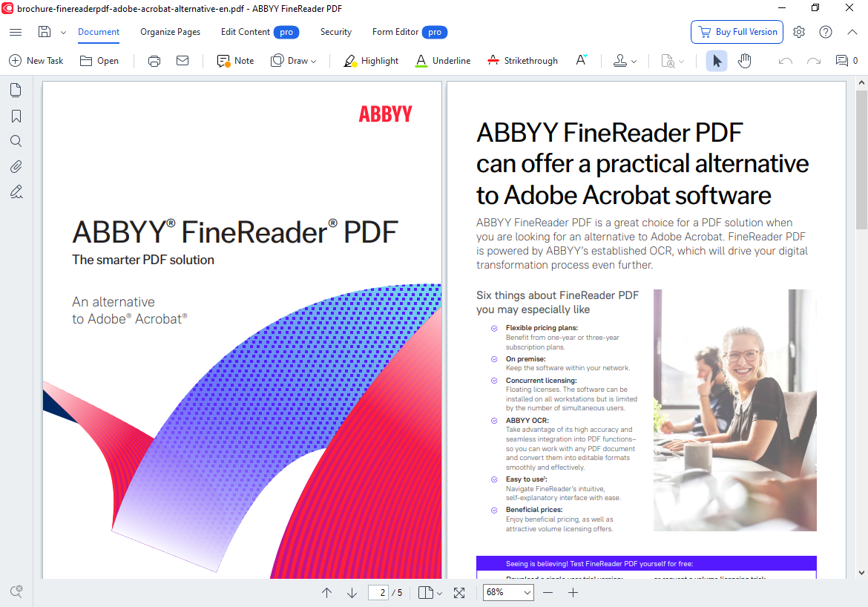Activate the hand pan tool
868x607 pixels.
(x=745, y=61)
